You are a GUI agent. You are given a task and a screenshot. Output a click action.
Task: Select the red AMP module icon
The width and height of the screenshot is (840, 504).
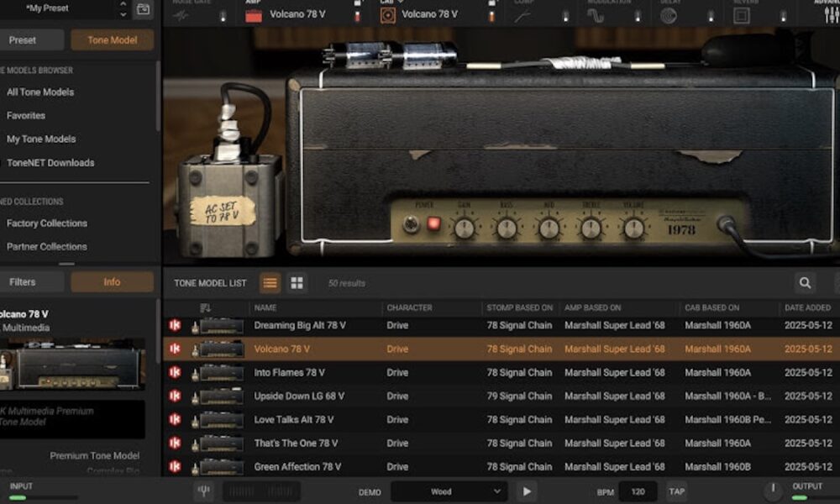254,15
